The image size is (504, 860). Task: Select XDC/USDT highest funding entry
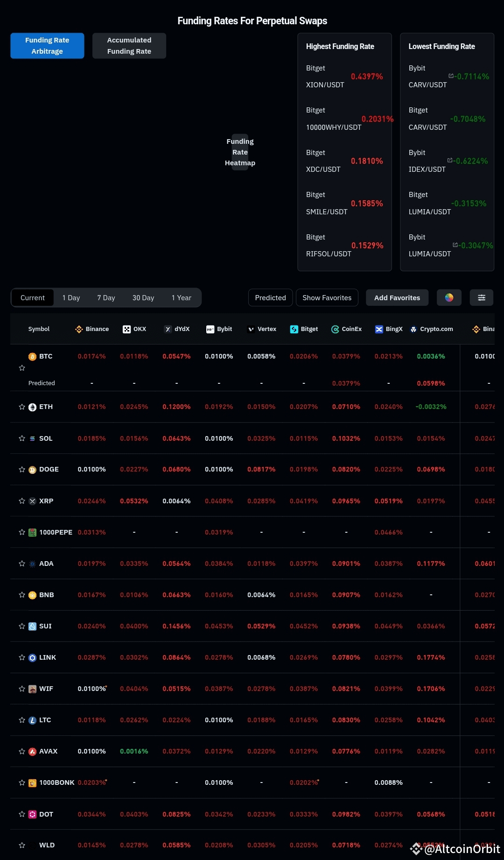click(x=323, y=169)
